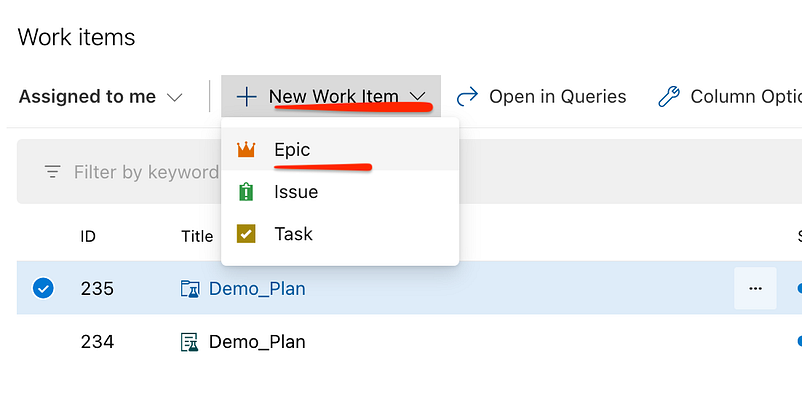Sort by the ID column header
This screenshot has width=802, height=399.
point(88,236)
